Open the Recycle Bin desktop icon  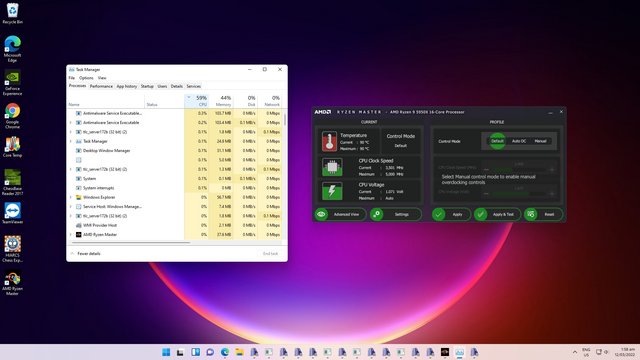click(12, 13)
